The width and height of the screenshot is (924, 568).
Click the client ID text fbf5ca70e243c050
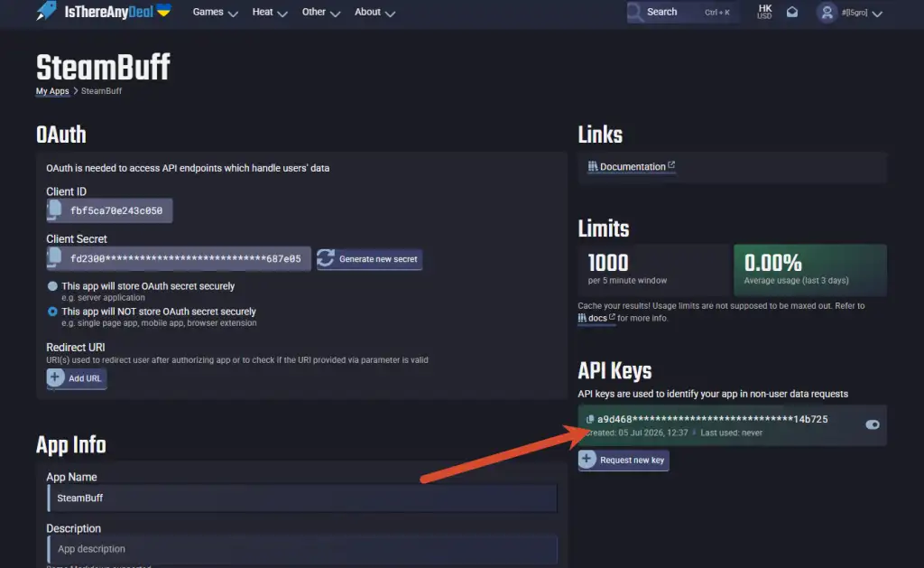tap(116, 210)
